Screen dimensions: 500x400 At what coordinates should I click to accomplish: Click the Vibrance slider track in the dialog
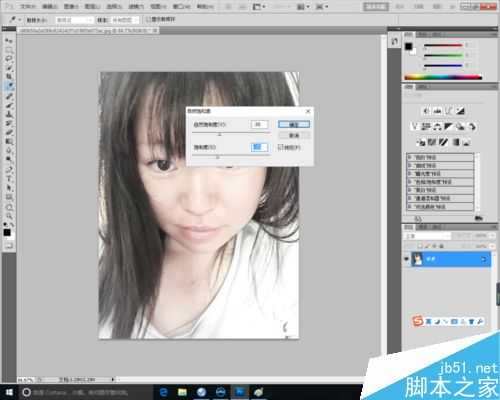[231, 133]
